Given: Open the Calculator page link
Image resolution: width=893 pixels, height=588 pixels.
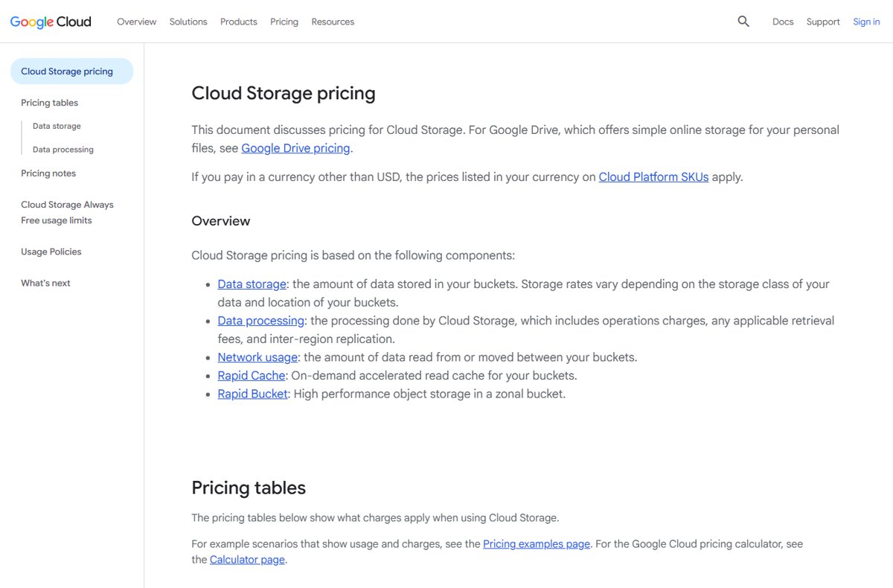Looking at the screenshot, I should (247, 560).
